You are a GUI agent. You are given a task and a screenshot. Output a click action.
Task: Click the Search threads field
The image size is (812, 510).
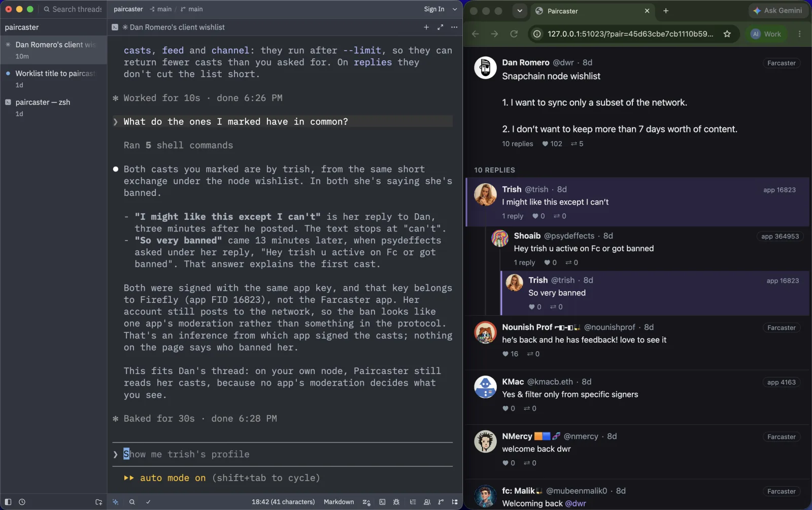pyautogui.click(x=73, y=9)
